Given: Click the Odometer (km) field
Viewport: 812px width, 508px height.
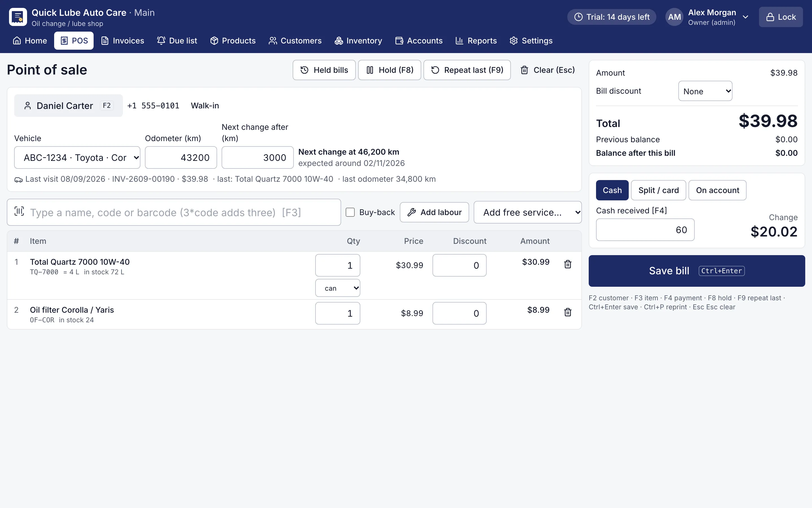Looking at the screenshot, I should click(181, 157).
